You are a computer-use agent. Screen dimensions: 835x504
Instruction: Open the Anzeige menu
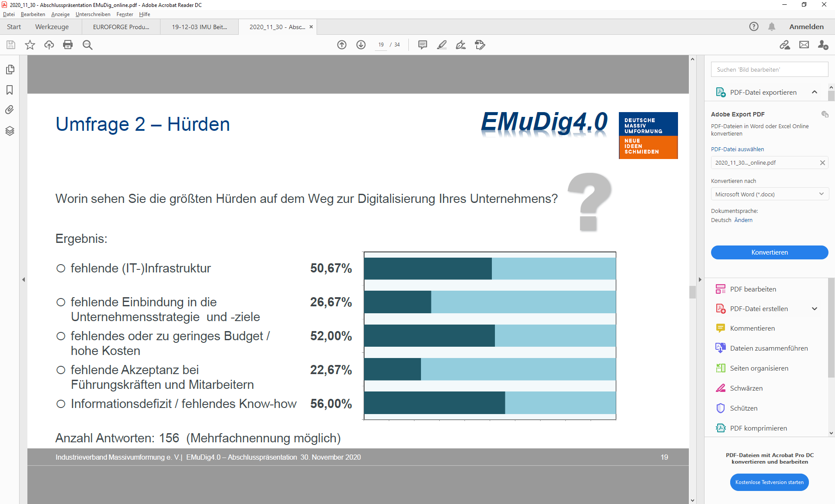pyautogui.click(x=60, y=14)
